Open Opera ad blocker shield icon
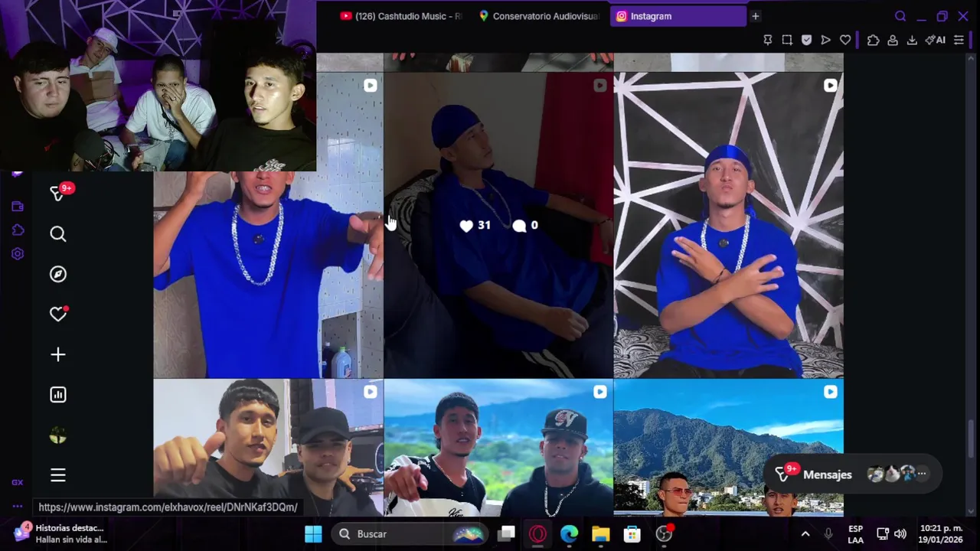980x551 pixels. [806, 40]
